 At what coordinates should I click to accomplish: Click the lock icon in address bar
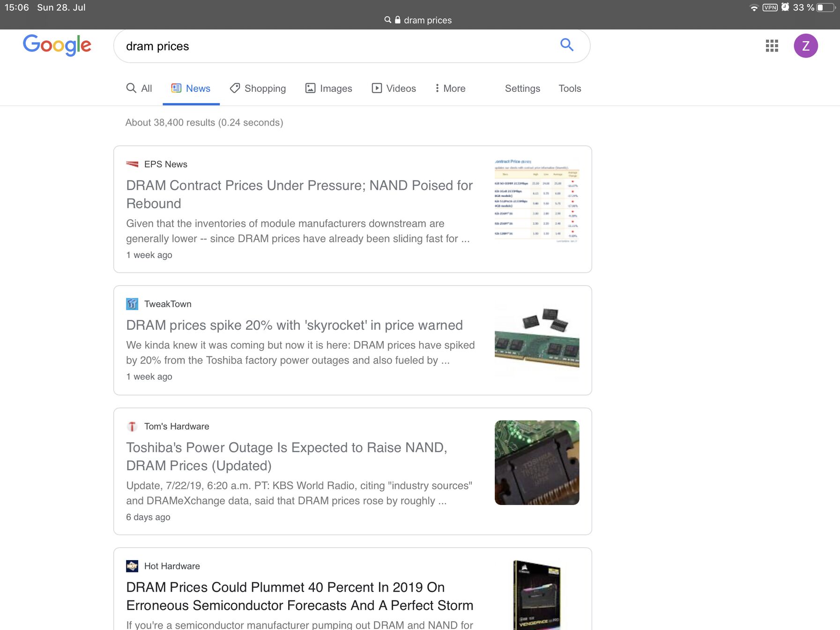397,20
